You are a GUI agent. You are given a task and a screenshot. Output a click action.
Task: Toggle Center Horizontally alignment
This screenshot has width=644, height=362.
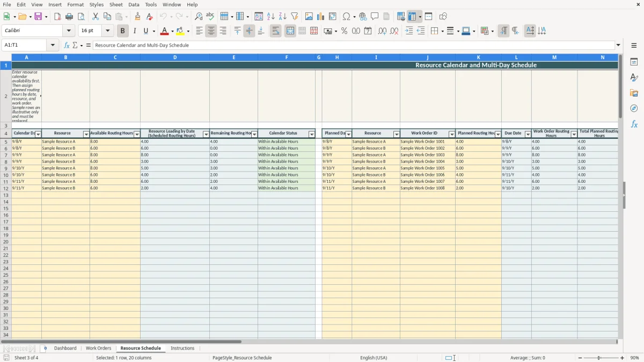(211, 31)
